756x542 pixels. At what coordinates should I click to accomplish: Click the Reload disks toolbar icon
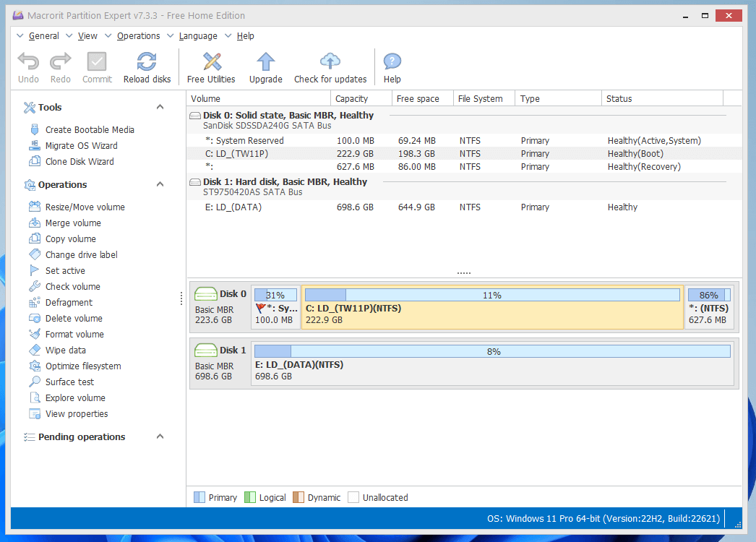(x=147, y=62)
